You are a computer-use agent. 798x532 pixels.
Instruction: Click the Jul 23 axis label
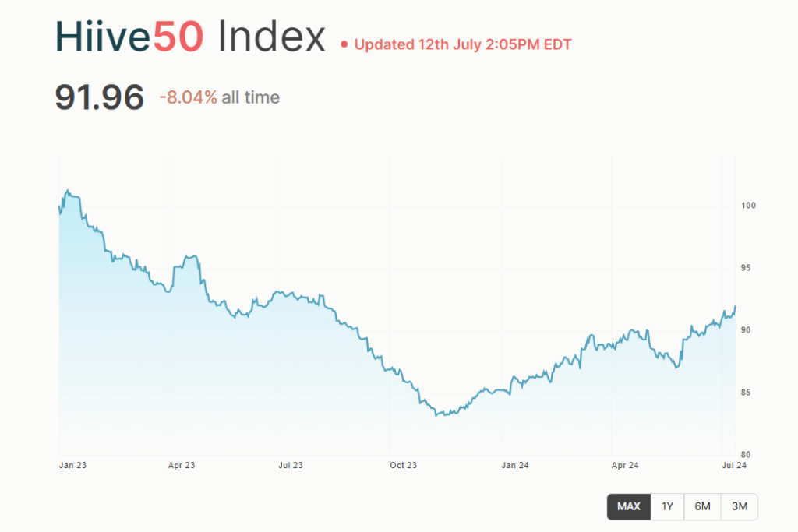(x=290, y=465)
